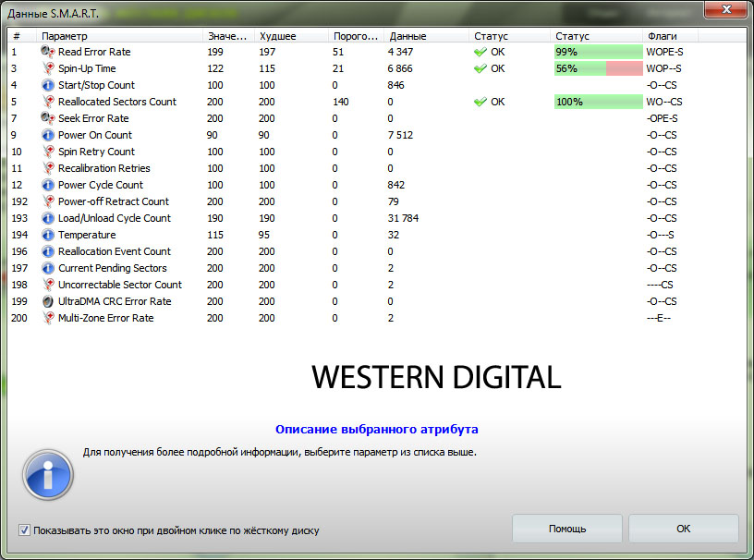Sort by the Худшее column header
This screenshot has width=754, height=560.
(292, 36)
